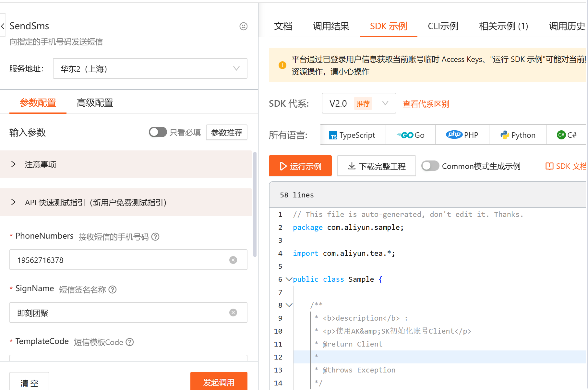Collapse the left panel with back chevron

[x=3, y=26]
